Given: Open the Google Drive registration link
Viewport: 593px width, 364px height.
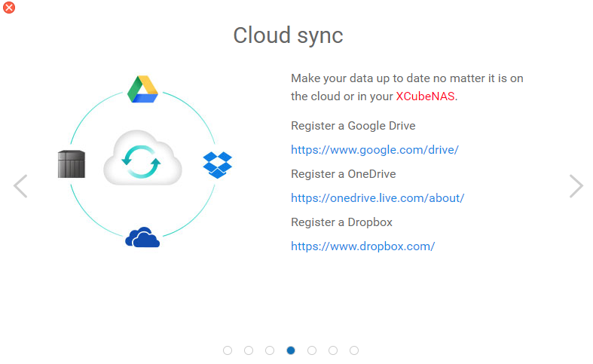Looking at the screenshot, I should pos(374,150).
